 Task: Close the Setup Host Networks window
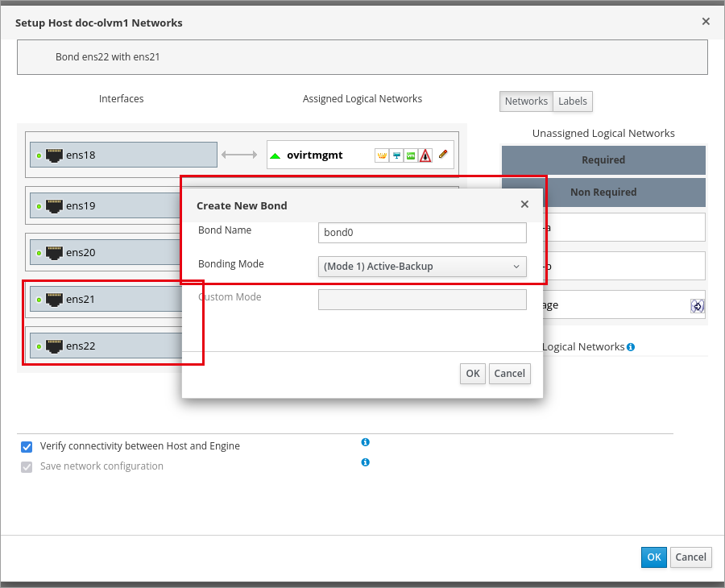point(706,21)
